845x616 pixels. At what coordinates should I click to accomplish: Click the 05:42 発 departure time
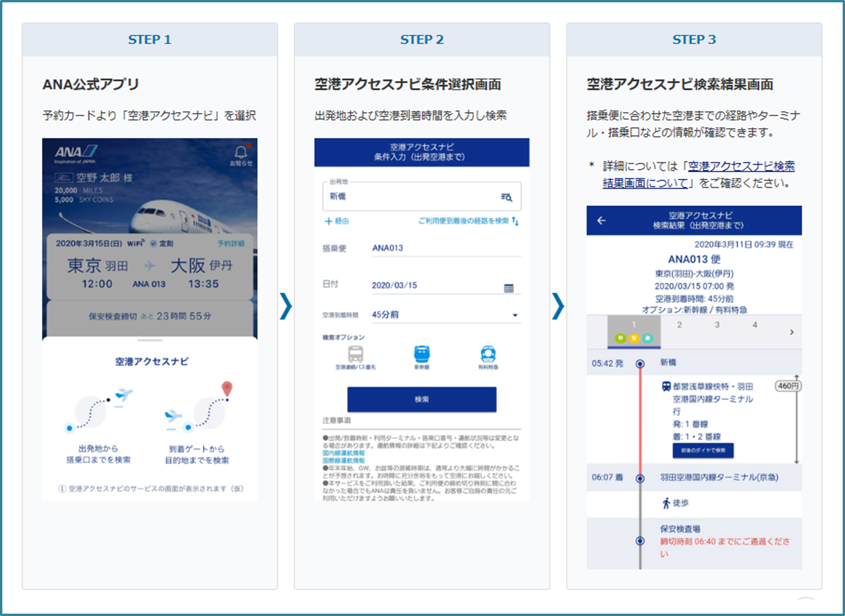point(607,364)
